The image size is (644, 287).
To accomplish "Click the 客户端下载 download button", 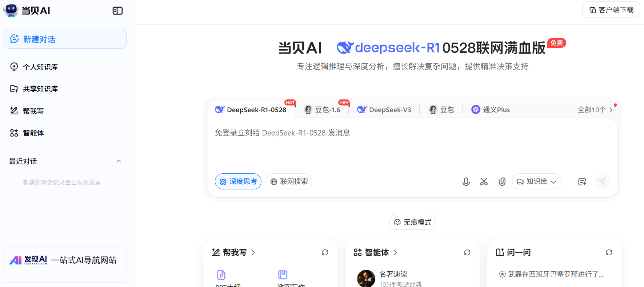I will 611,10.
